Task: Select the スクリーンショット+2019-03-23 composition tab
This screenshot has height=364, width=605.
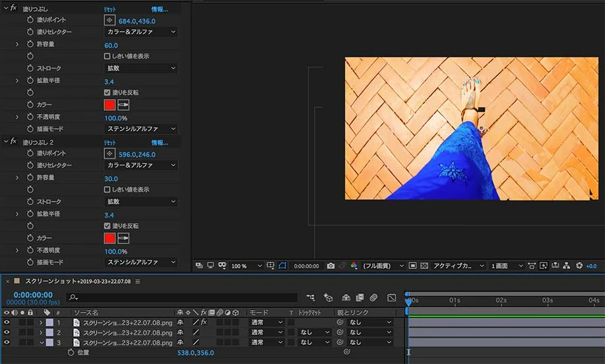Action: pos(78,282)
